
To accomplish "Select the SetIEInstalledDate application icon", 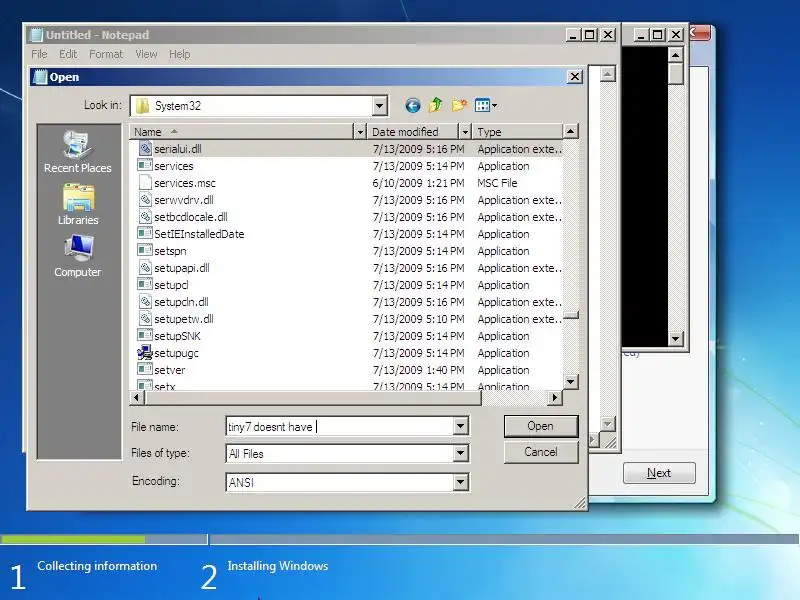I will tap(145, 234).
